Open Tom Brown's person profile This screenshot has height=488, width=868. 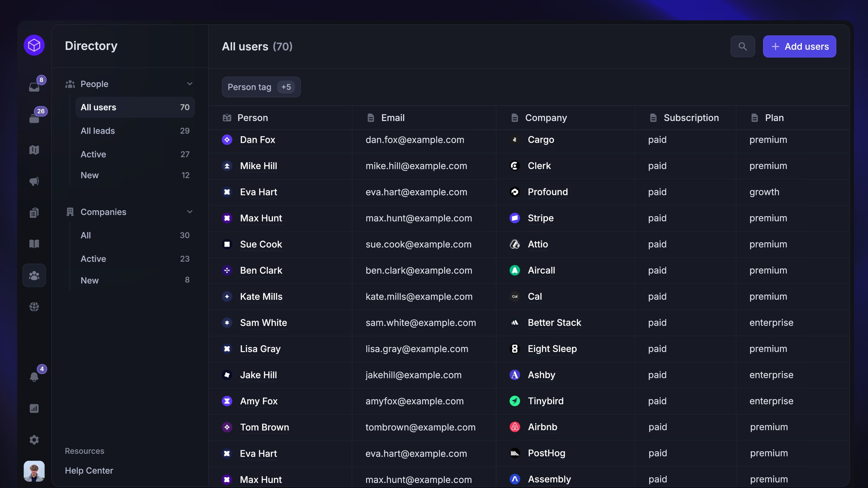[x=264, y=427]
